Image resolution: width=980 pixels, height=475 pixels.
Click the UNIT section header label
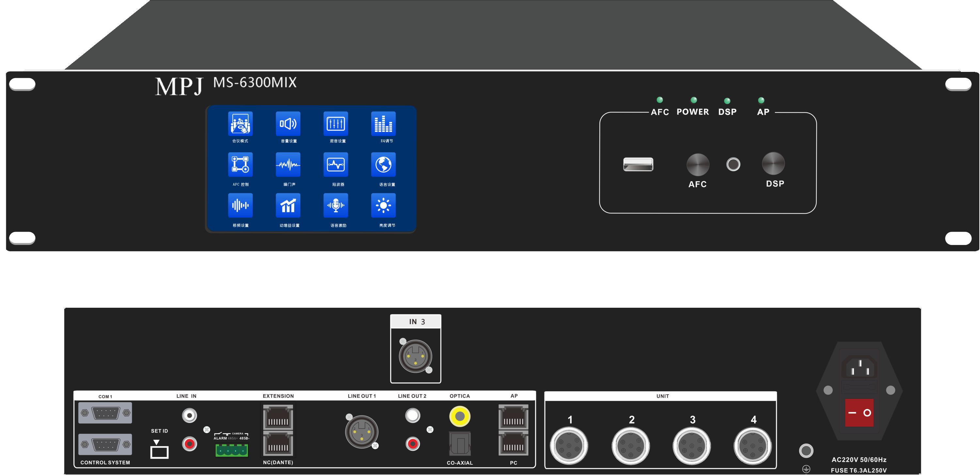coord(663,396)
